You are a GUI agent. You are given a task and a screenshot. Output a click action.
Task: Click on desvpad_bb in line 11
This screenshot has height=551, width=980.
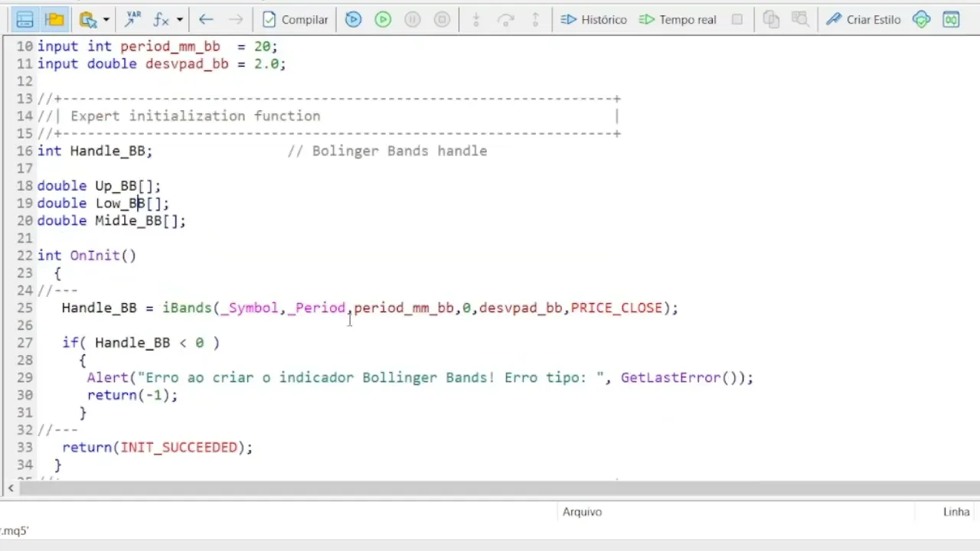pyautogui.click(x=187, y=64)
